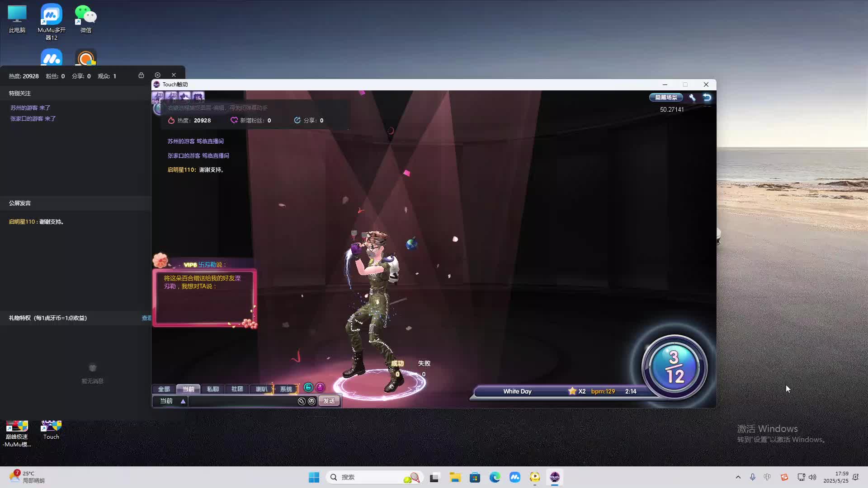Viewport: 868px width, 488px height.
Task: Click the Exp X2 buff icon
Action: pyautogui.click(x=157, y=97)
